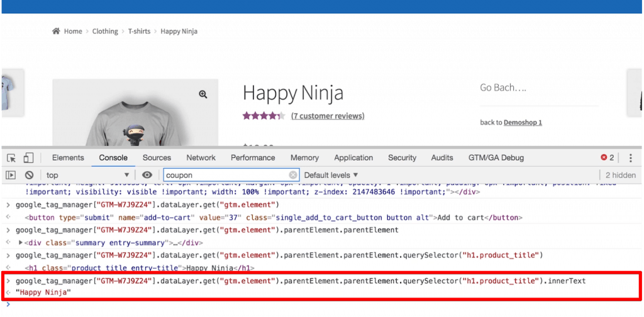Open the Network tab
644x317 pixels.
[201, 158]
